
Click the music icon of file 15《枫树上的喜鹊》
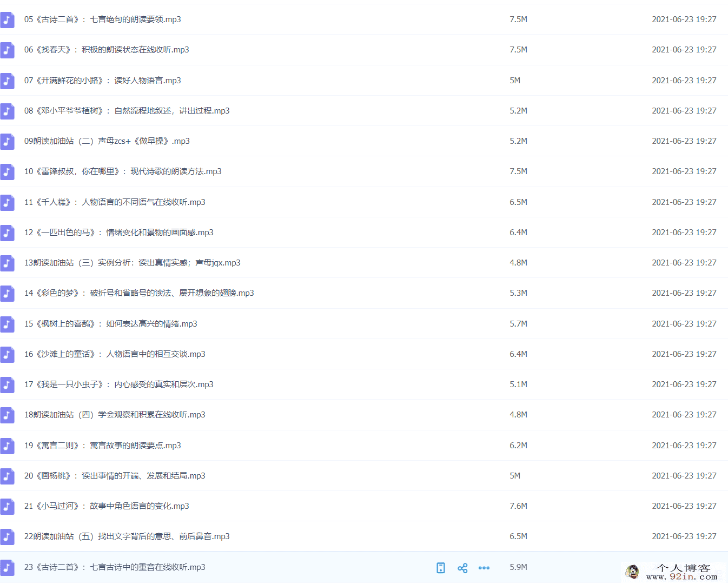(7, 324)
